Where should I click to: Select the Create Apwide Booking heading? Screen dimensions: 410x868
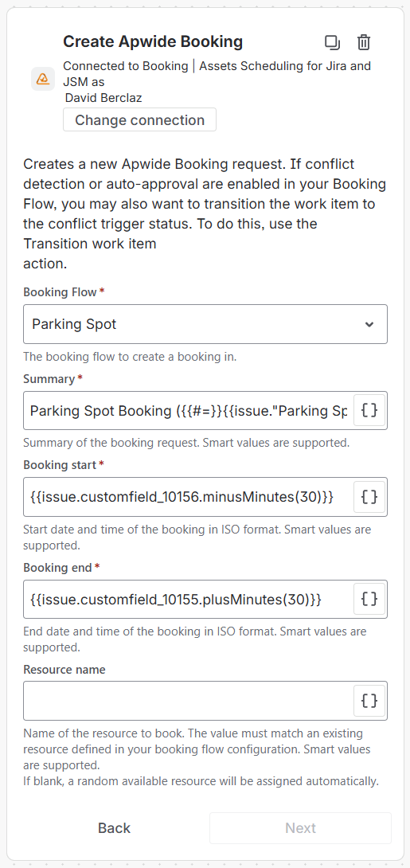(x=153, y=41)
